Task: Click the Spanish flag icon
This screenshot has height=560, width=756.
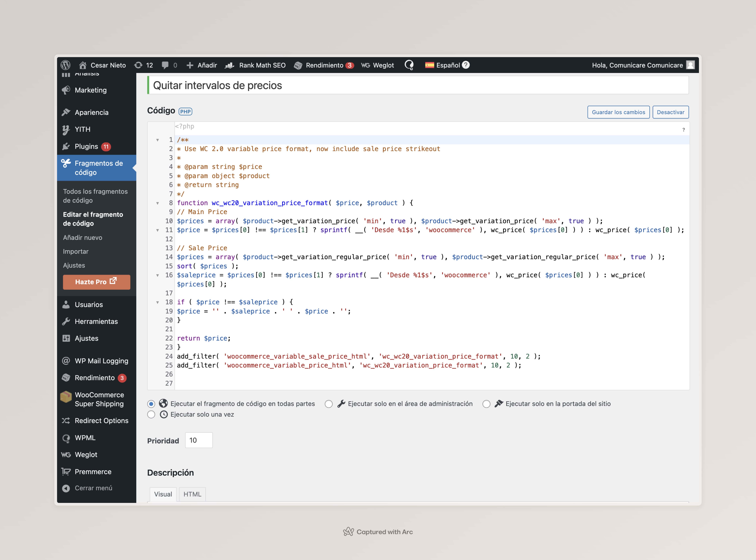Action: coord(429,65)
